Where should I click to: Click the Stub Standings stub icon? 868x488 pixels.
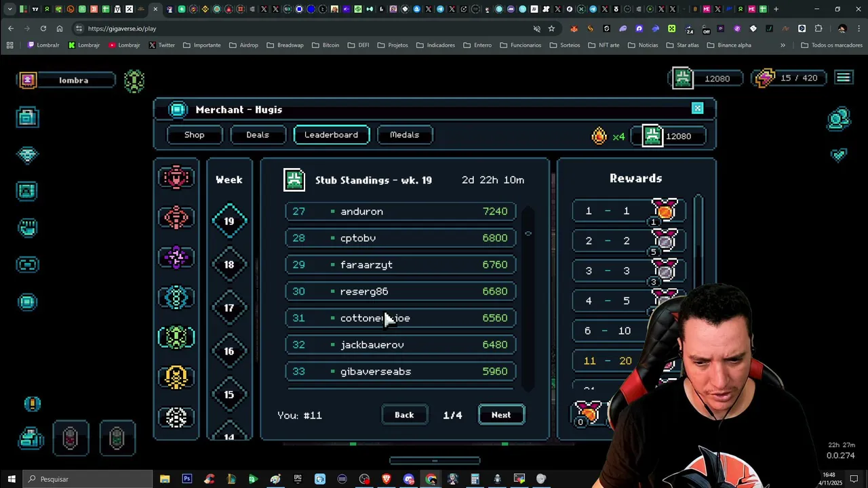pyautogui.click(x=294, y=180)
